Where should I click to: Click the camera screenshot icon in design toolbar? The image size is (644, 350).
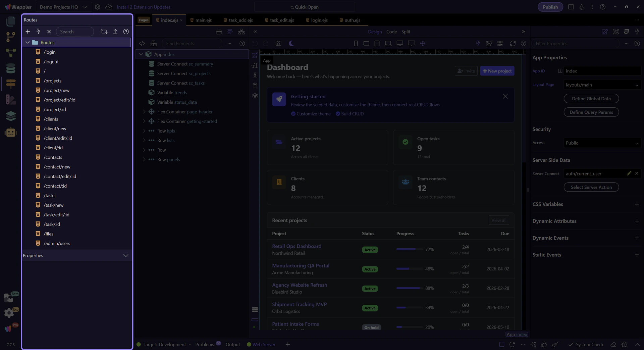point(278,44)
